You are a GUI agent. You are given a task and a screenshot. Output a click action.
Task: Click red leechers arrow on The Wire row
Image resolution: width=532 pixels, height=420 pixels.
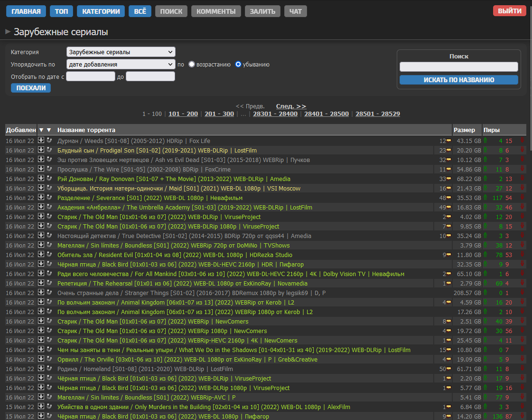[x=523, y=169]
